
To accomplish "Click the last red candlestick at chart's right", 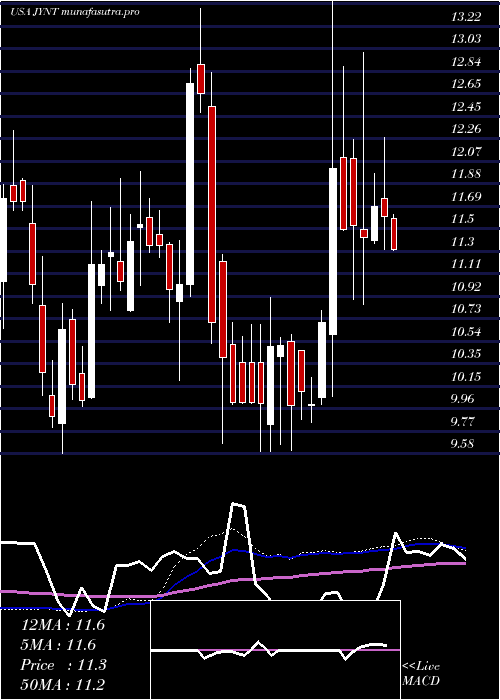I will (394, 233).
